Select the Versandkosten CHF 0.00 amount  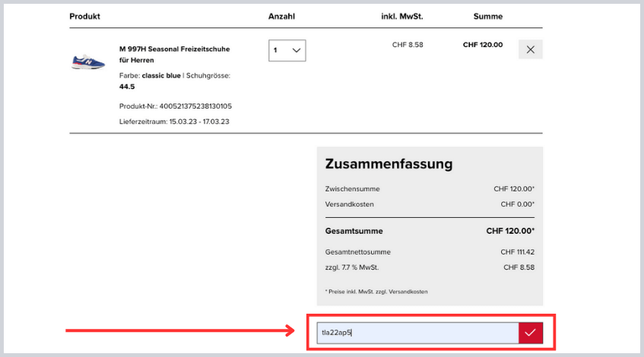tap(517, 204)
